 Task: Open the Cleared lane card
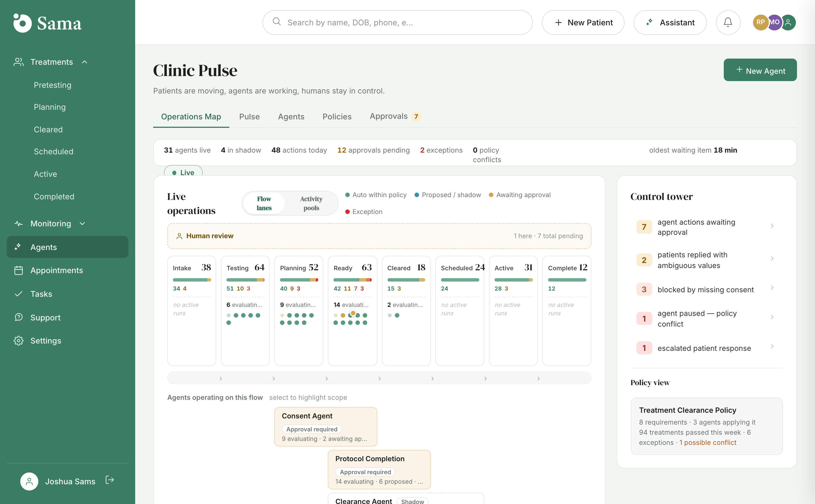pos(406,311)
